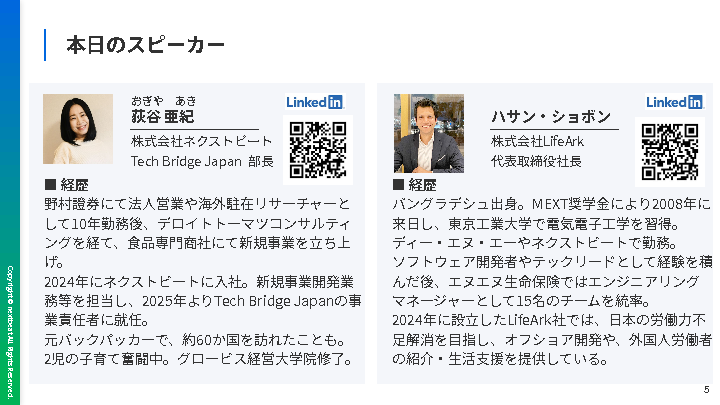Select the portrait photo of 荻谷 亜紀
720x405 pixels.
tap(78, 129)
